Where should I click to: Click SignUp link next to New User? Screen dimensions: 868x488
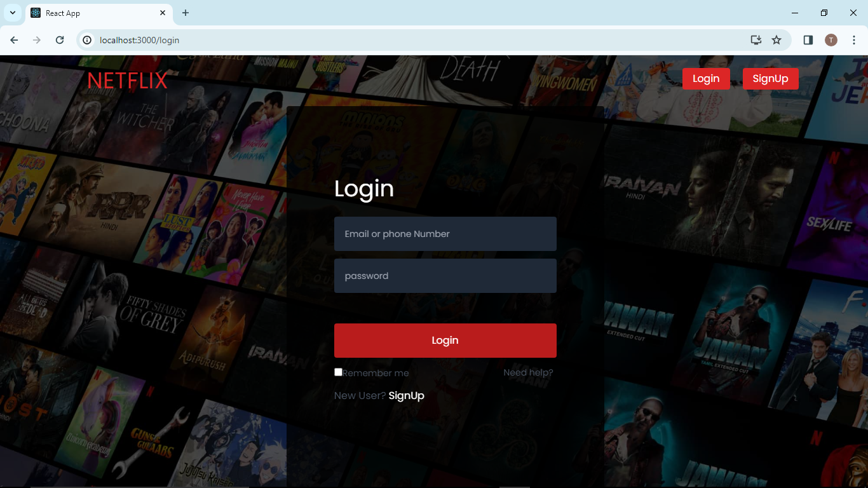click(406, 395)
